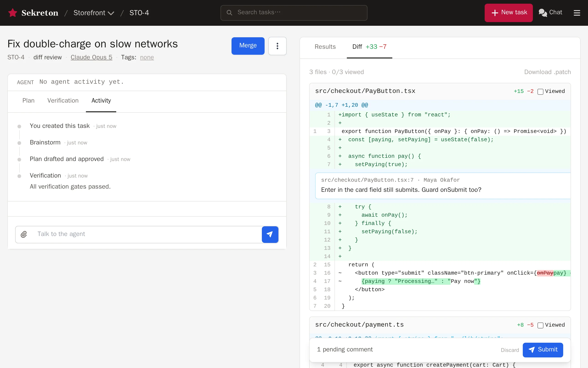This screenshot has width=588, height=368.
Task: Submit the pending comment
Action: tap(543, 350)
